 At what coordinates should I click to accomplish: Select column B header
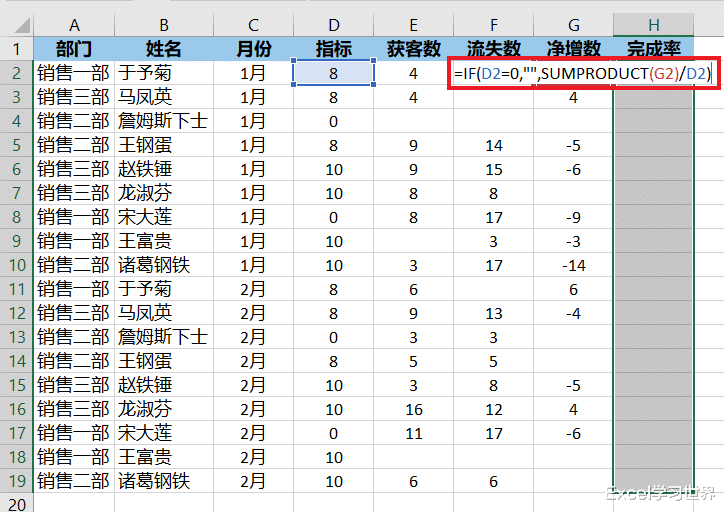tap(164, 25)
